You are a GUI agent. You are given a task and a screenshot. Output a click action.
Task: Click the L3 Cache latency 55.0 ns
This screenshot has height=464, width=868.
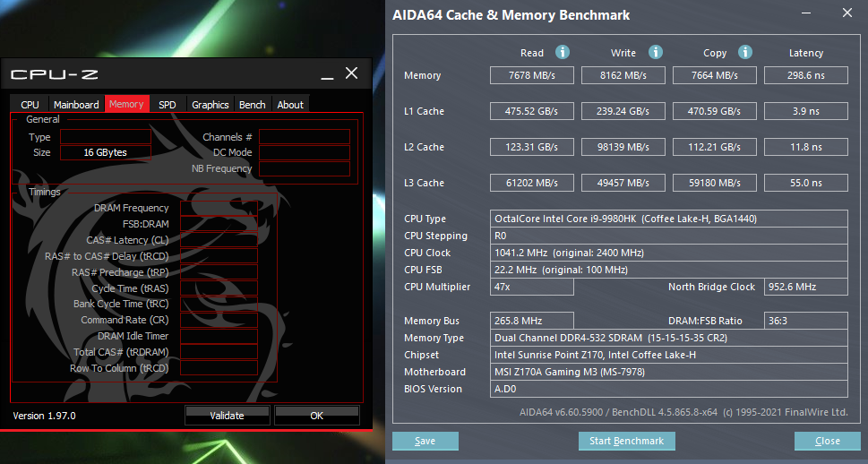click(x=806, y=183)
